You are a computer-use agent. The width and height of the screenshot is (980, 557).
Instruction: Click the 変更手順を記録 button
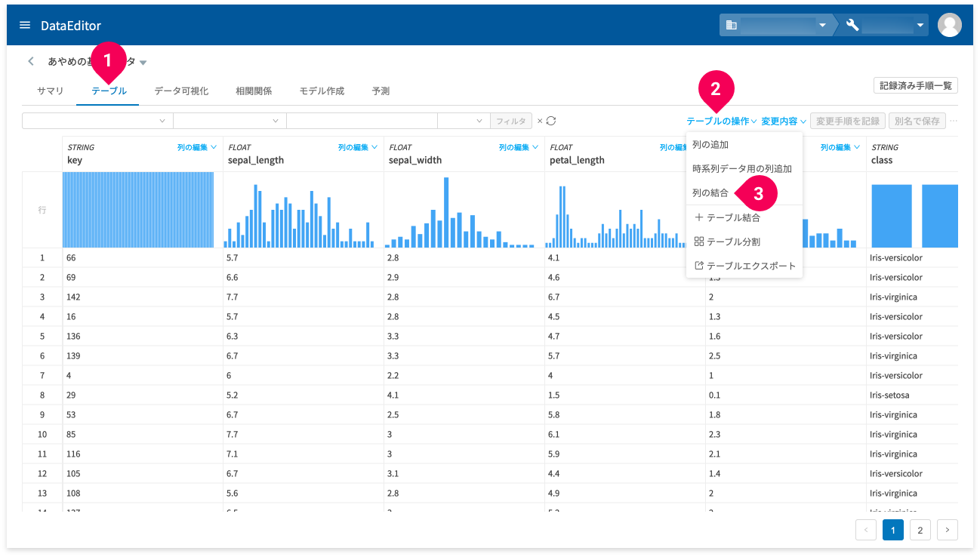tap(848, 121)
